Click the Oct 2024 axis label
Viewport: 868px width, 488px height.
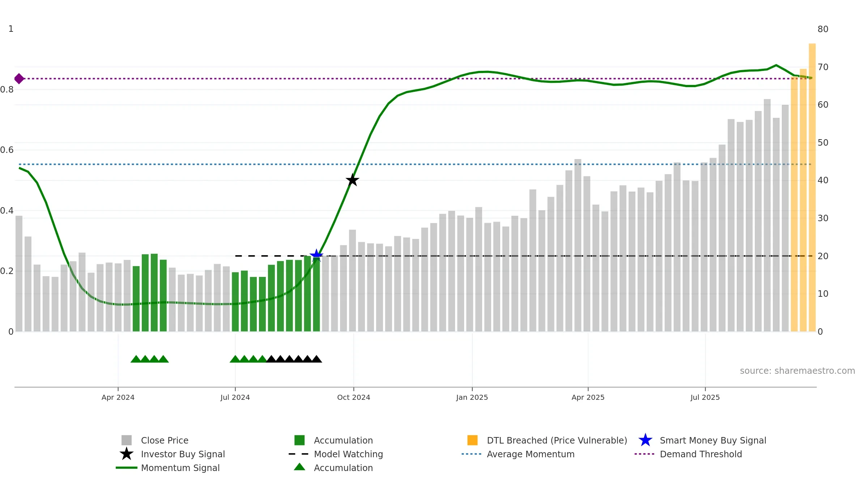point(353,397)
